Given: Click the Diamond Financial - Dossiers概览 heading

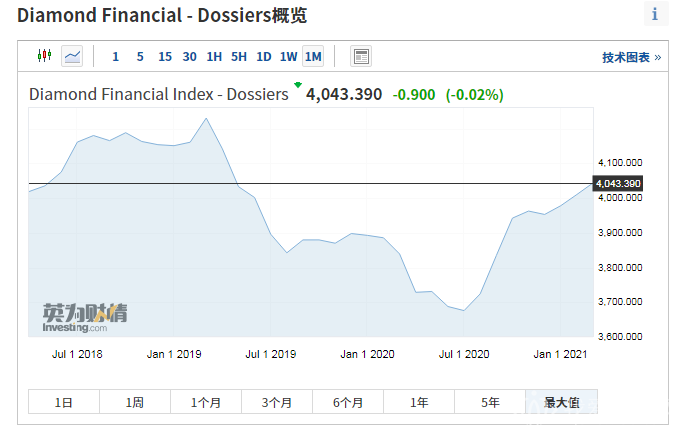Looking at the screenshot, I should (x=162, y=15).
